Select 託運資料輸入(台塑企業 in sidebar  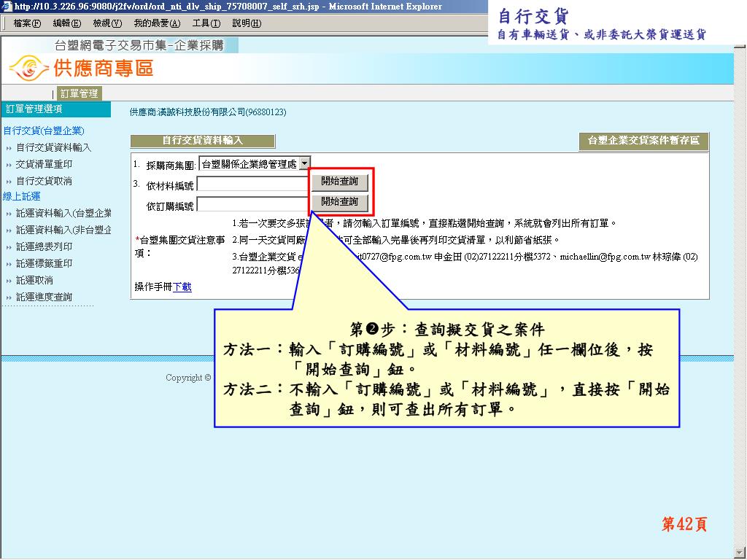(63, 213)
